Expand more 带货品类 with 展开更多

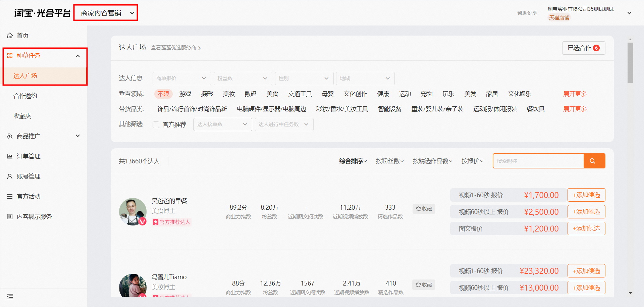pyautogui.click(x=575, y=109)
